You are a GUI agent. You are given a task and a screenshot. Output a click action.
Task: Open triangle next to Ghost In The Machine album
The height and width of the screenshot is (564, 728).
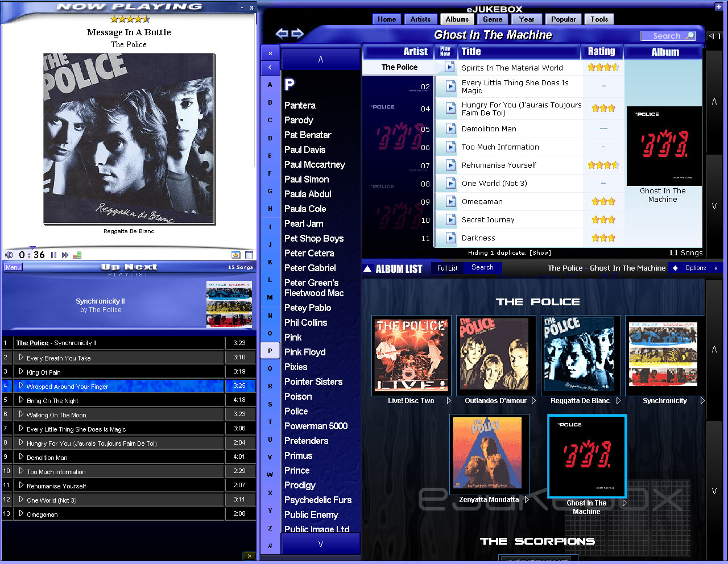pos(624,503)
